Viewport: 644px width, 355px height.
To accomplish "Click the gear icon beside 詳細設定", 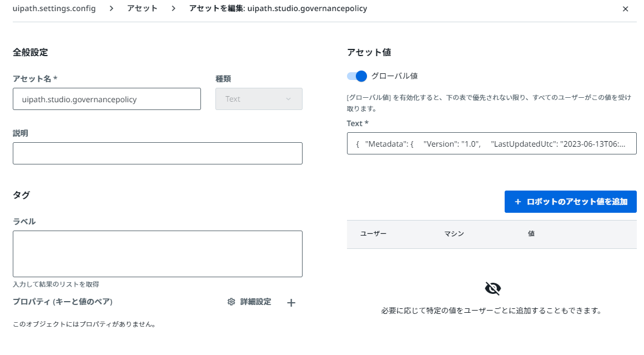I will click(232, 302).
